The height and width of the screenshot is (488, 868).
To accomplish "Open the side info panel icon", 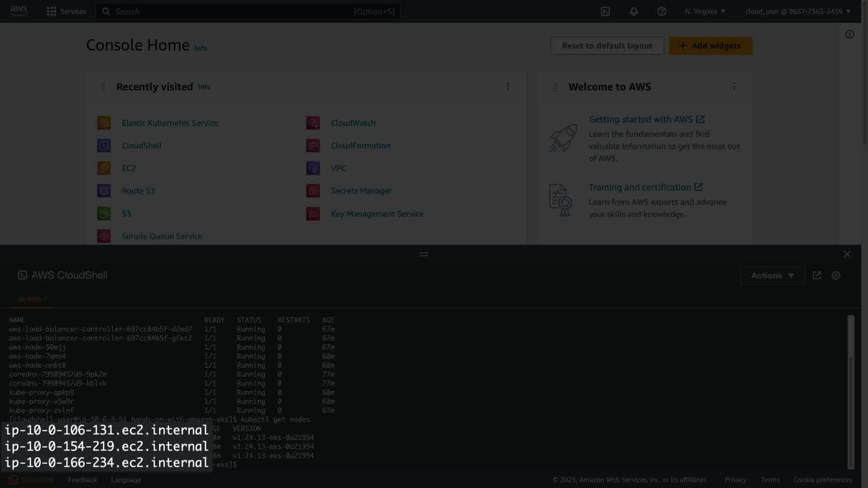I will click(x=849, y=34).
